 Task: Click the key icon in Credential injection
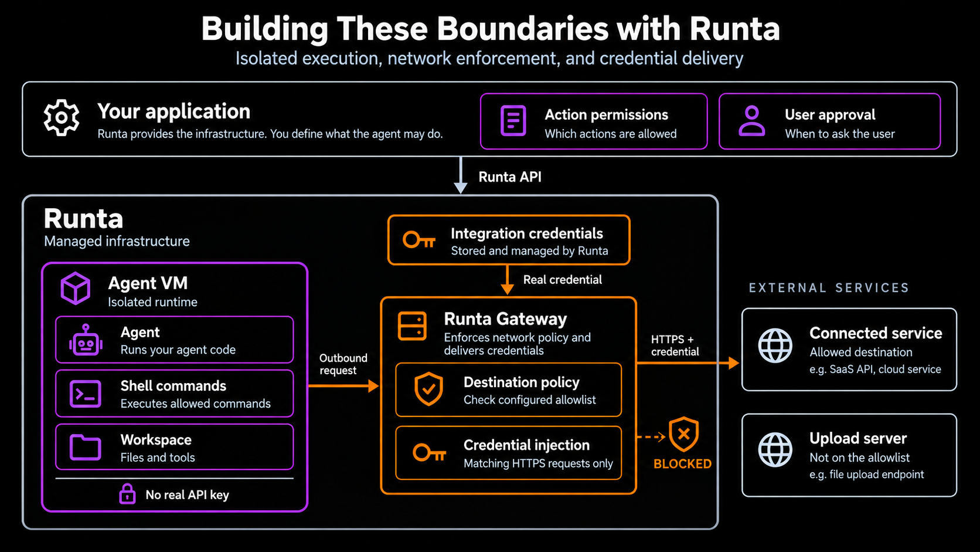click(x=430, y=452)
